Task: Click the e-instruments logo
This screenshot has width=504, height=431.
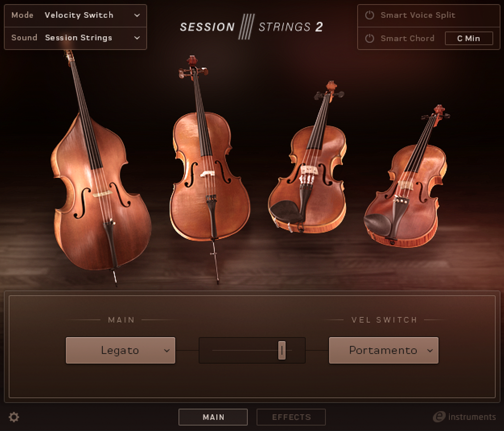Action: (464, 417)
